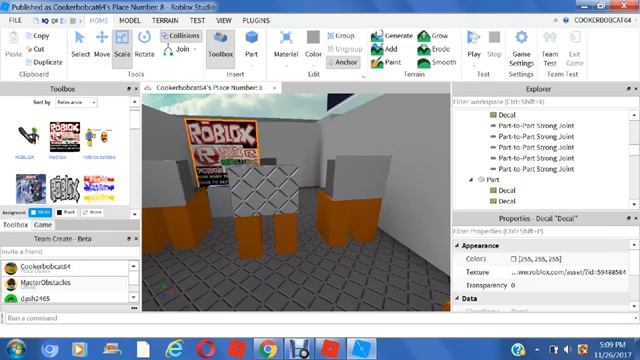This screenshot has height=360, width=640.
Task: Collapse the Part tree node
Action: [x=471, y=180]
